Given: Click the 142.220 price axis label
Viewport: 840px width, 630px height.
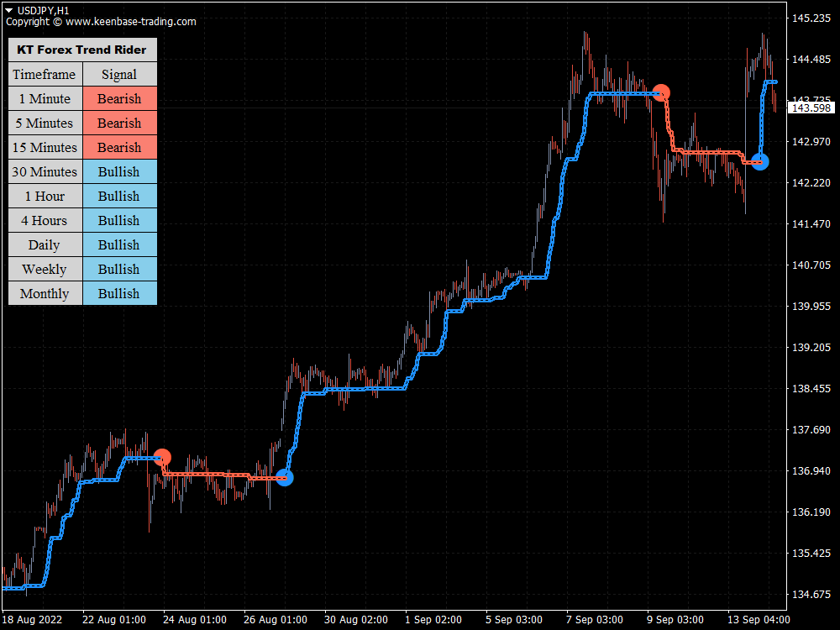Looking at the screenshot, I should point(811,182).
